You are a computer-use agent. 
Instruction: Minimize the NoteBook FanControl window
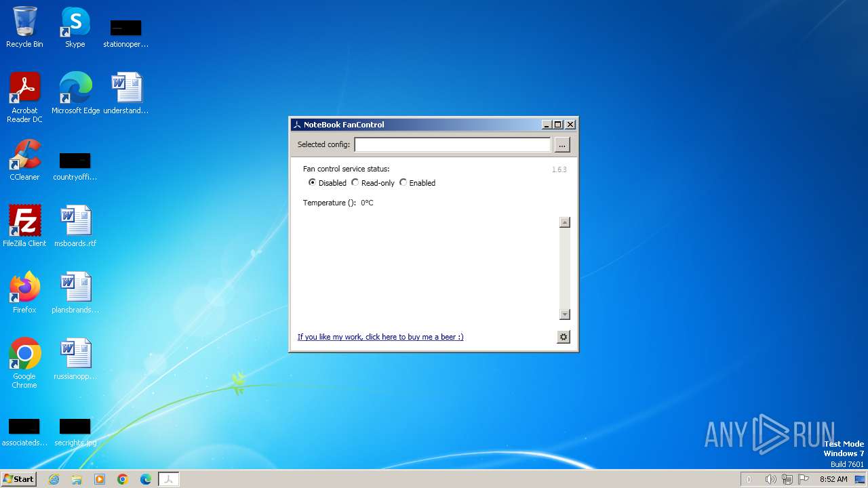(547, 125)
